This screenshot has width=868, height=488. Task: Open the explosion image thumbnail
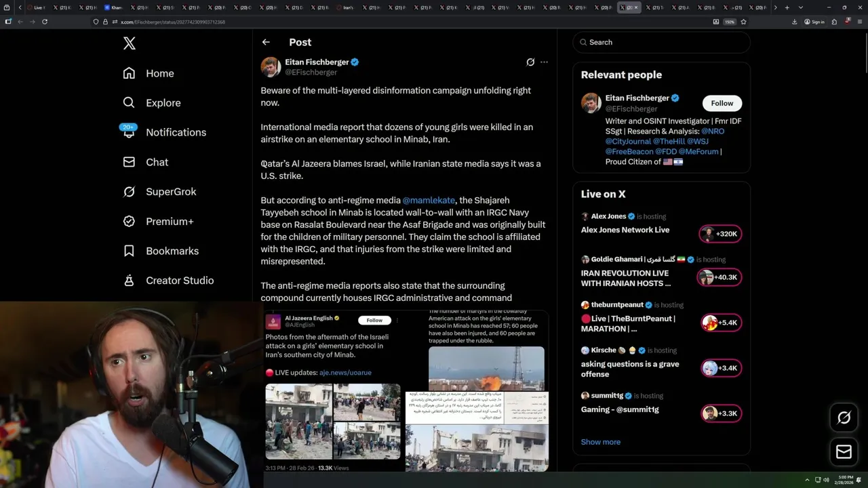(x=486, y=369)
